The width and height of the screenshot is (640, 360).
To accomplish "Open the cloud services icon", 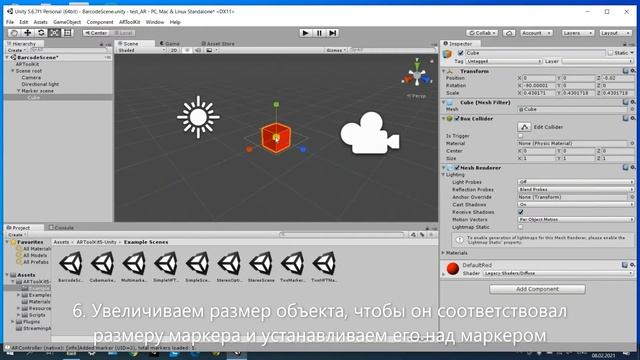I will click(x=509, y=33).
